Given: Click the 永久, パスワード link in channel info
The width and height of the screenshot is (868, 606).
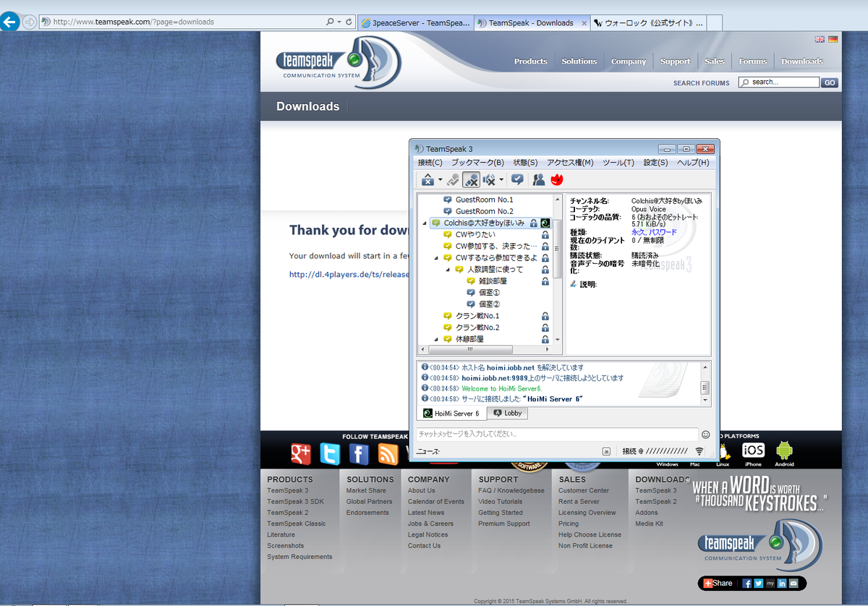Looking at the screenshot, I should click(654, 232).
